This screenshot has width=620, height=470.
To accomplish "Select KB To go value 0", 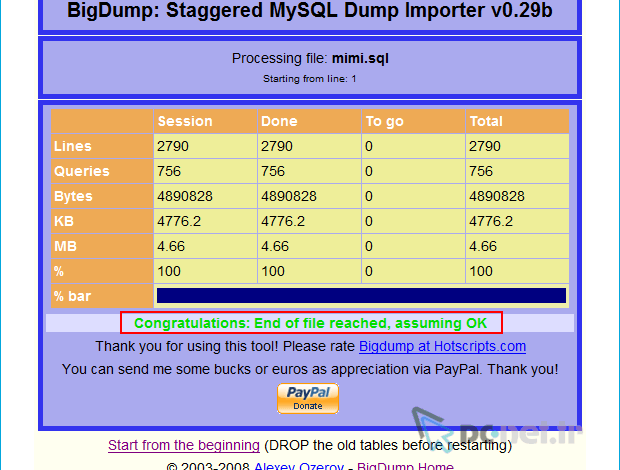I will pyautogui.click(x=369, y=221).
